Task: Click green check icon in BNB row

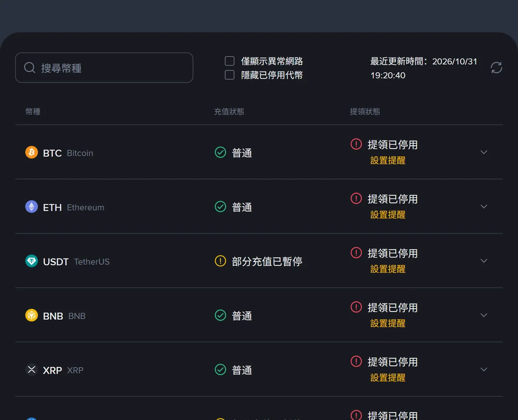Action: tap(220, 315)
